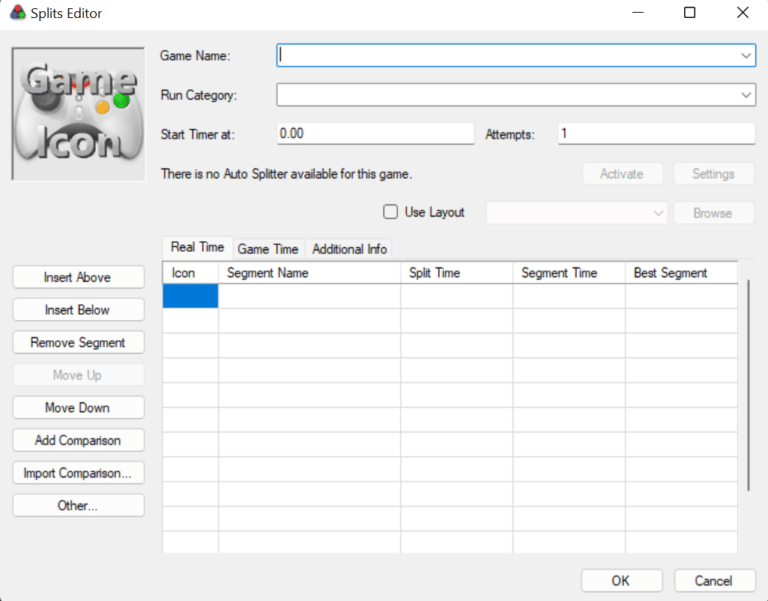768x601 pixels.
Task: Click the Segment Time column header
Action: (569, 273)
